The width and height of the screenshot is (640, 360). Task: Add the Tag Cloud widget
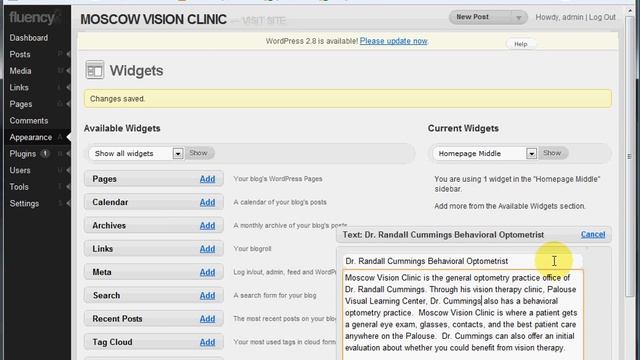tap(207, 342)
